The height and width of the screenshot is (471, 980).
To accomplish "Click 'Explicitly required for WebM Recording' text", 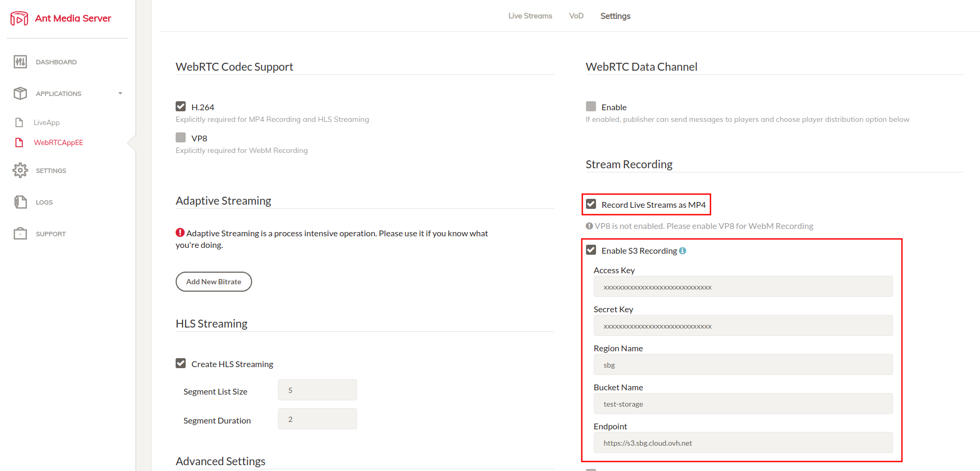I will click(242, 150).
